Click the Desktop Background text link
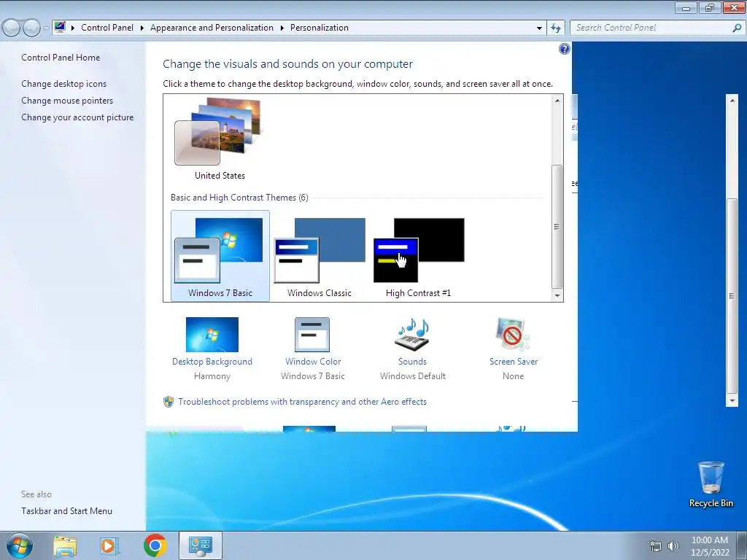Viewport: 747px width, 560px height. tap(212, 362)
